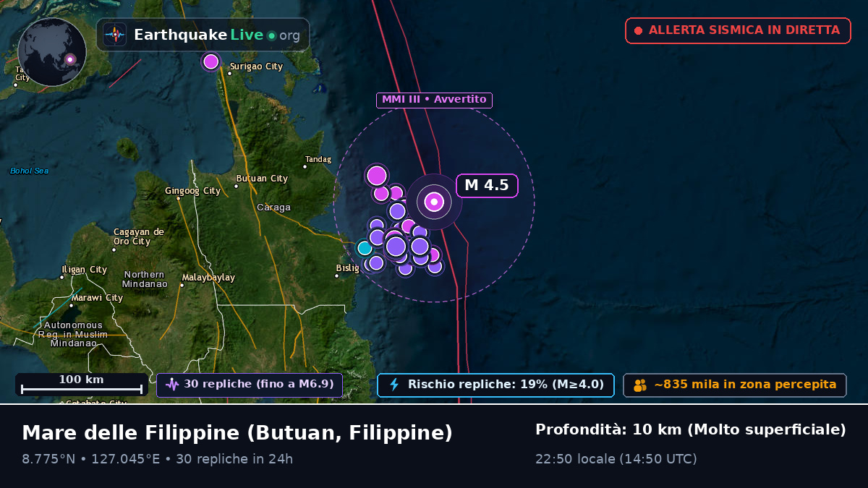Screen dimensions: 868x488
Task: Click the Malaybalay map label
Action: click(x=209, y=277)
